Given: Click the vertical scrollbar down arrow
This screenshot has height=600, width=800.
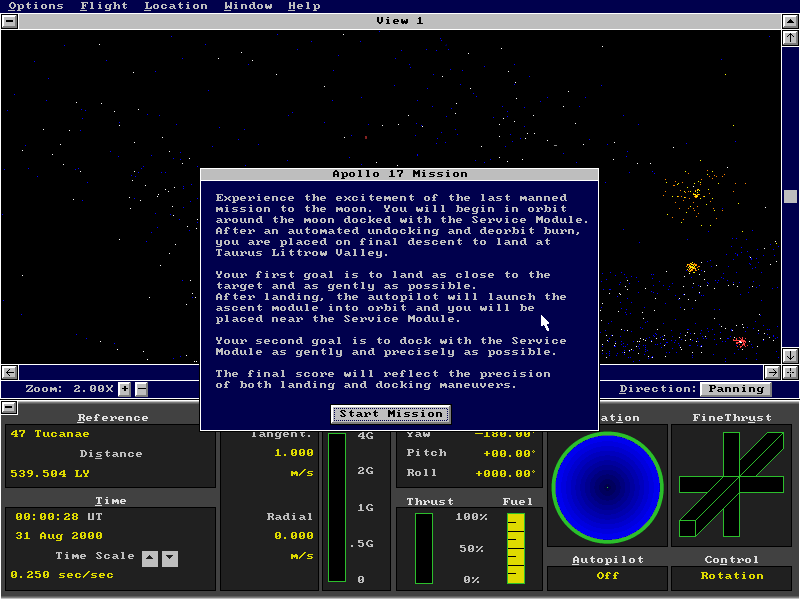Looking at the screenshot, I should (790, 355).
